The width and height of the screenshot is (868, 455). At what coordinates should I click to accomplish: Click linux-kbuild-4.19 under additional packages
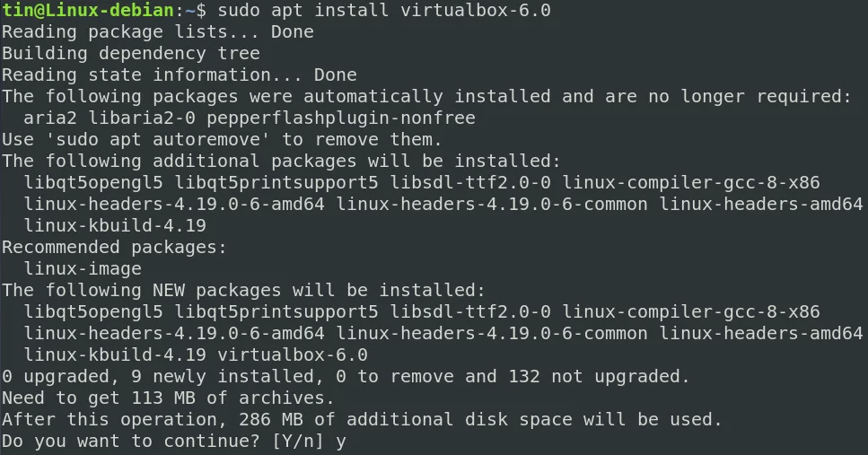(115, 226)
